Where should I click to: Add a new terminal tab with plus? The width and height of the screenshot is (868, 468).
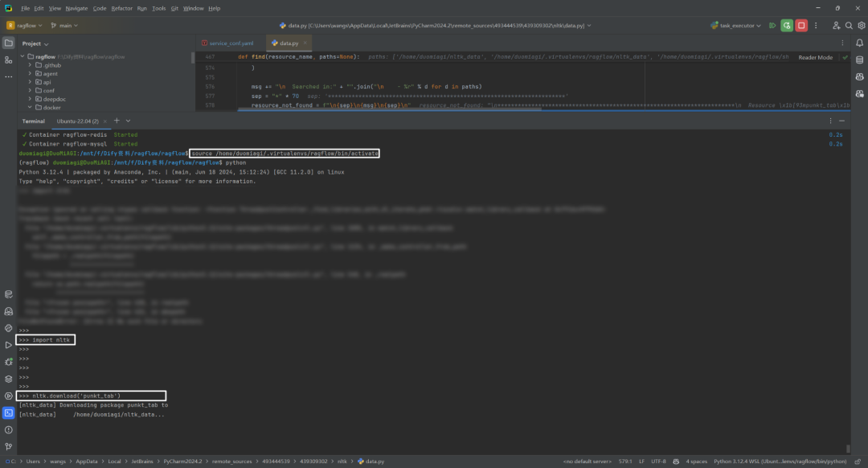[117, 121]
